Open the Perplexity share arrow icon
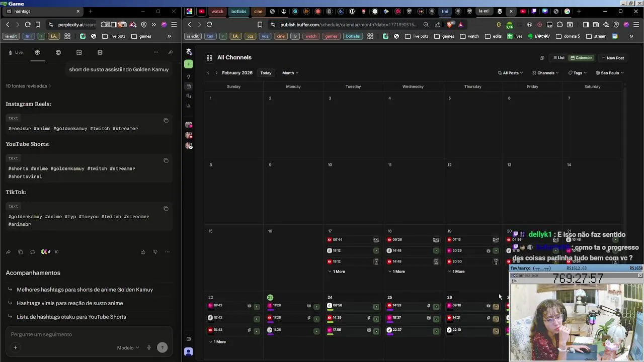The width and height of the screenshot is (644, 362). click(171, 52)
